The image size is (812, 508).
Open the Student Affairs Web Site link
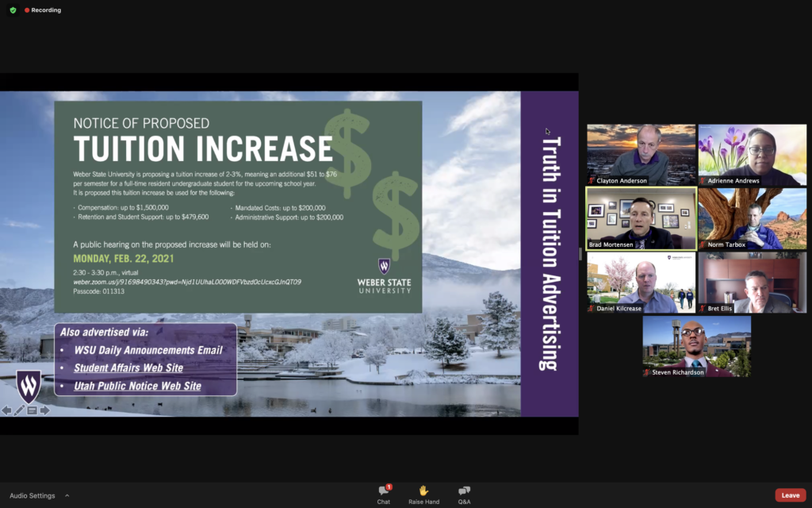pos(128,368)
